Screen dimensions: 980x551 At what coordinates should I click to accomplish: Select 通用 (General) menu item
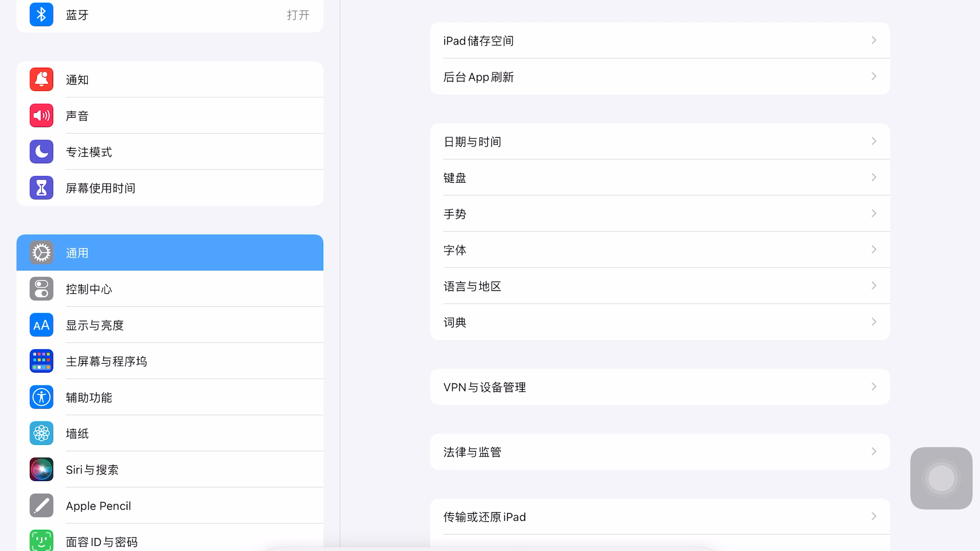pos(169,253)
